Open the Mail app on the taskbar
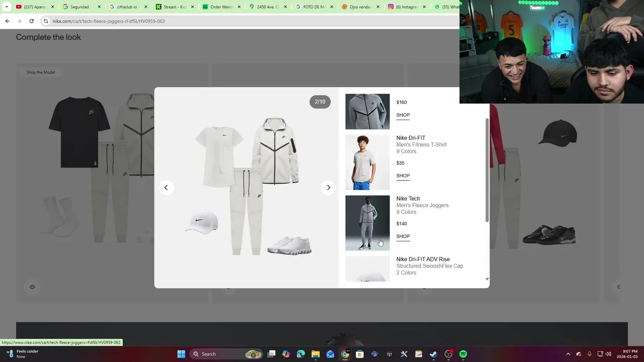This screenshot has width=644, height=362. (330, 354)
